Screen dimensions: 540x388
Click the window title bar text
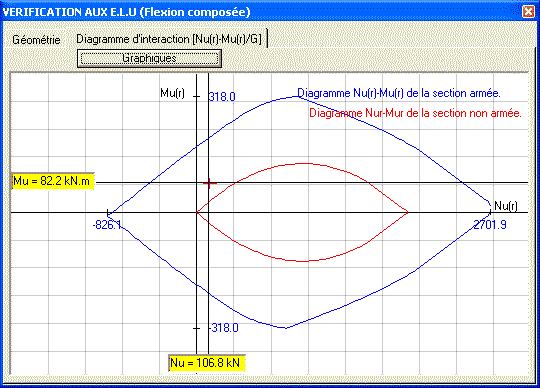(x=126, y=12)
